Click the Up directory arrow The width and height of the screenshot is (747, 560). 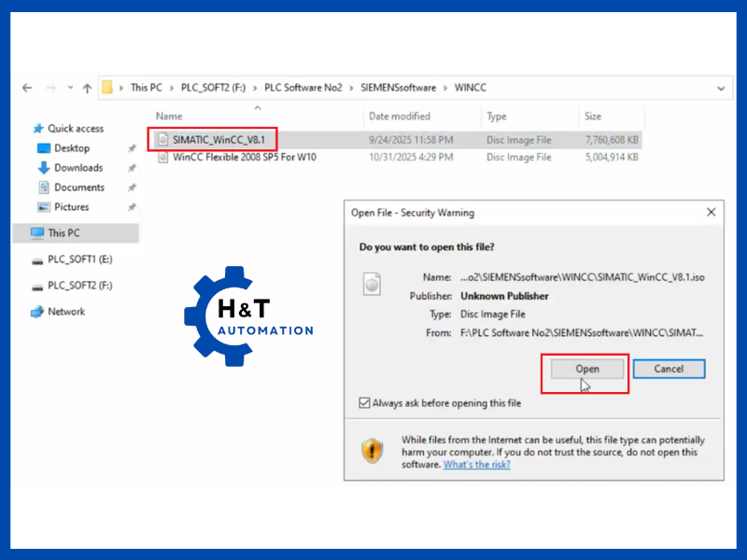pos(87,88)
